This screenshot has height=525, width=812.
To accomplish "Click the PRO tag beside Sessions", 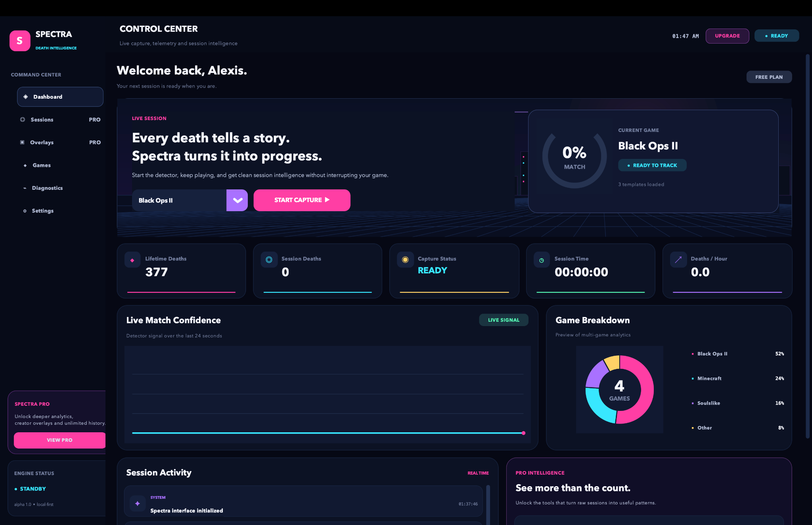I will [95, 120].
